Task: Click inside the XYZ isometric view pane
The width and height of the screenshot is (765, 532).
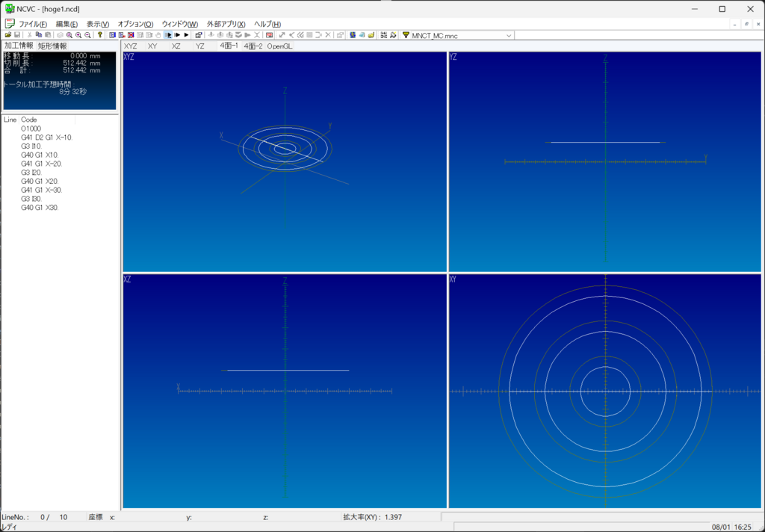Action: [x=285, y=161]
